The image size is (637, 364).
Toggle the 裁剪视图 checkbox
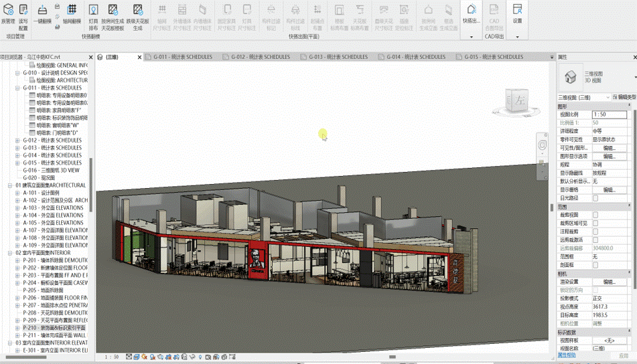point(595,215)
